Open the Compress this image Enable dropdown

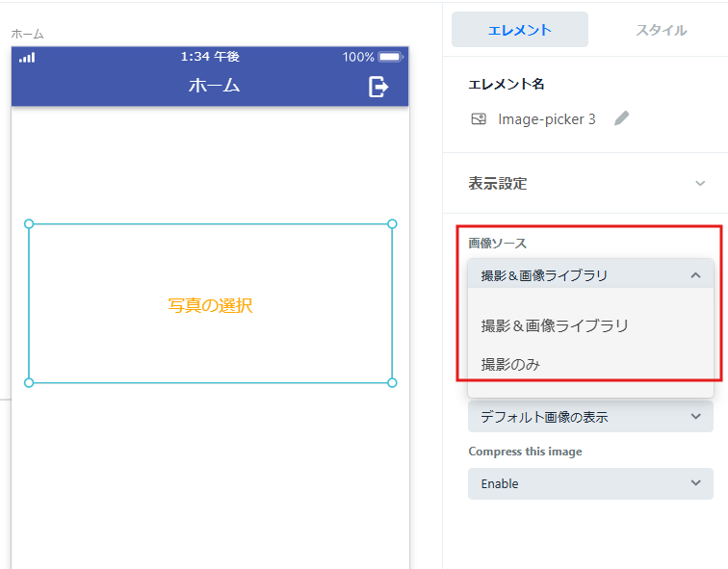point(590,483)
